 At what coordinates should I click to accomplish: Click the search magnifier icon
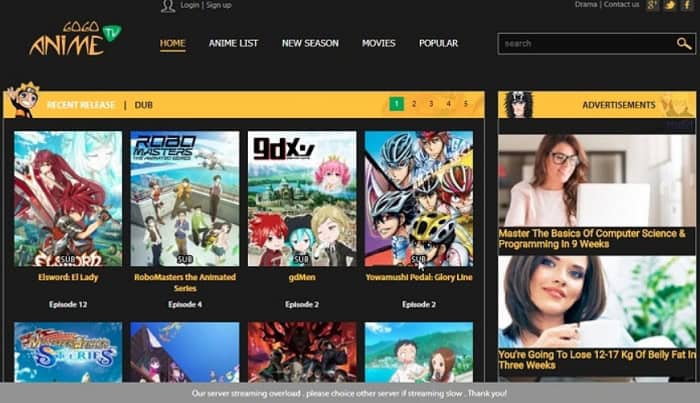(x=683, y=43)
